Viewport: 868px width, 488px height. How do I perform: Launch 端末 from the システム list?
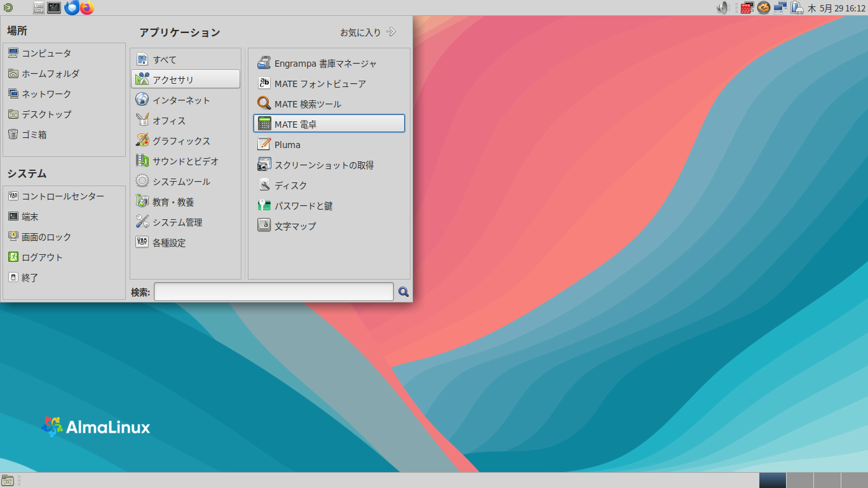pyautogui.click(x=64, y=217)
